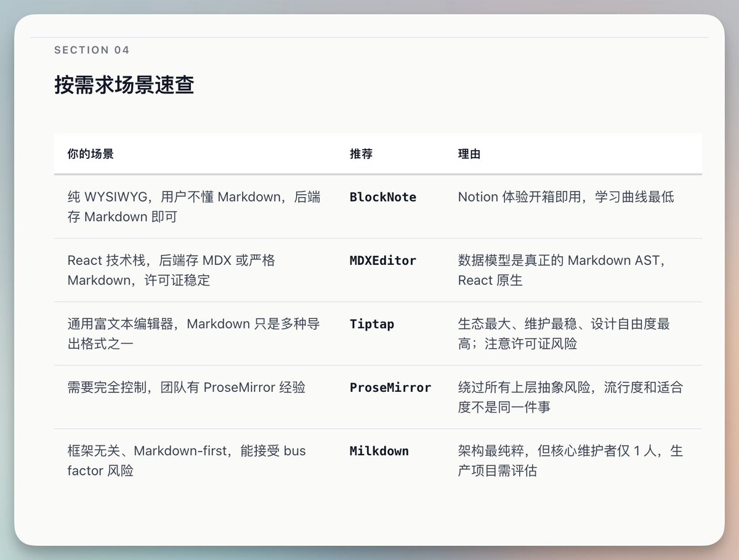Image resolution: width=739 pixels, height=560 pixels.
Task: Click the bold 'ProseMirror' recommendation cell
Action: click(390, 388)
